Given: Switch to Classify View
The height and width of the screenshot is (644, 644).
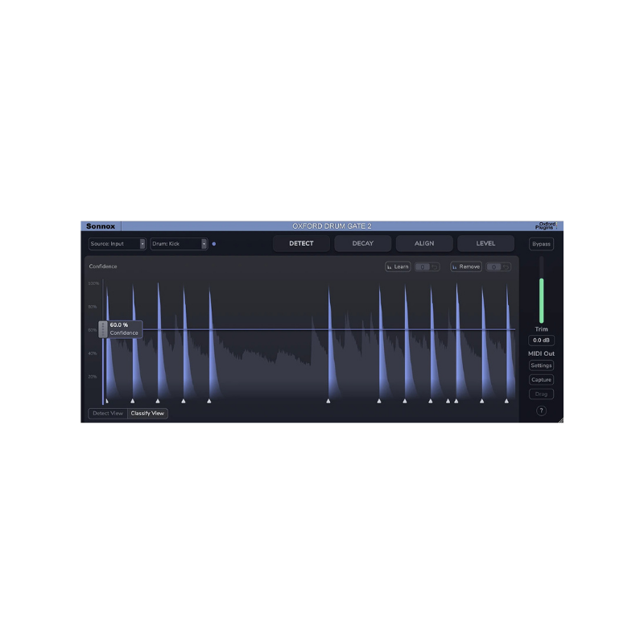Looking at the screenshot, I should tap(148, 412).
